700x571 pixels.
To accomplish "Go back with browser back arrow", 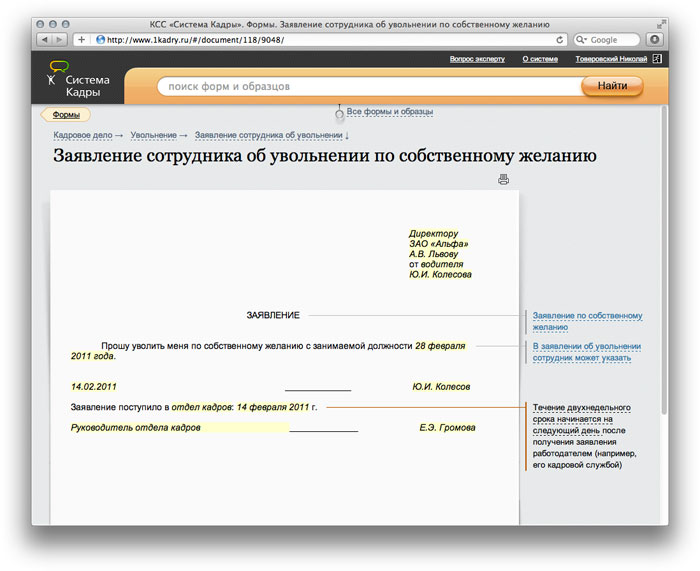I will 46,40.
